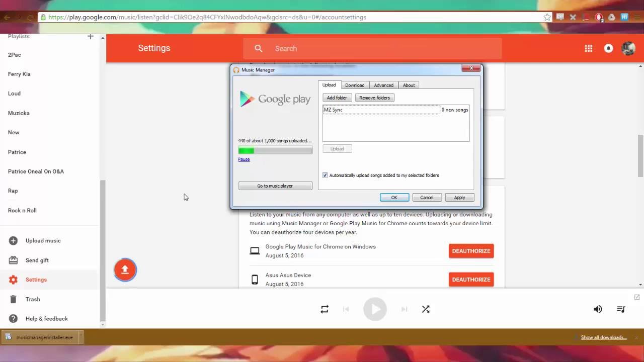Skip to previous track

[346, 309]
